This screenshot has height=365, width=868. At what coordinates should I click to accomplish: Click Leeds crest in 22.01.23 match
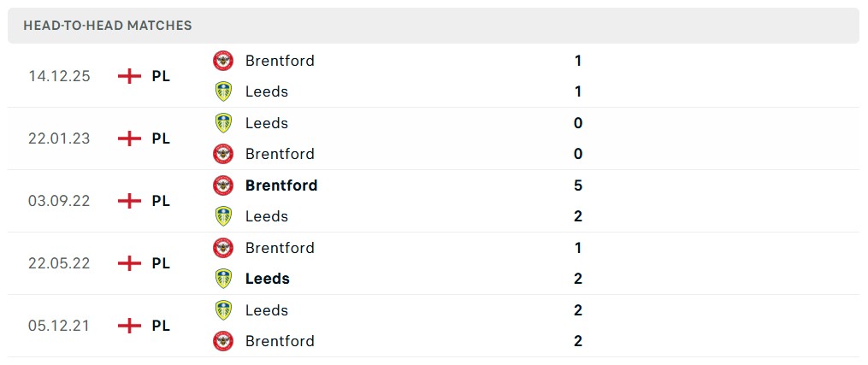click(223, 123)
